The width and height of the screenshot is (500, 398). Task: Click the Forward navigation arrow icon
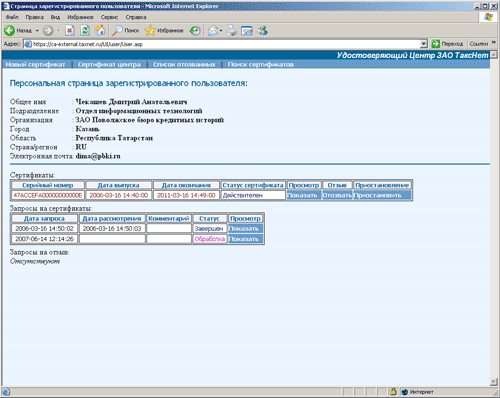click(48, 31)
